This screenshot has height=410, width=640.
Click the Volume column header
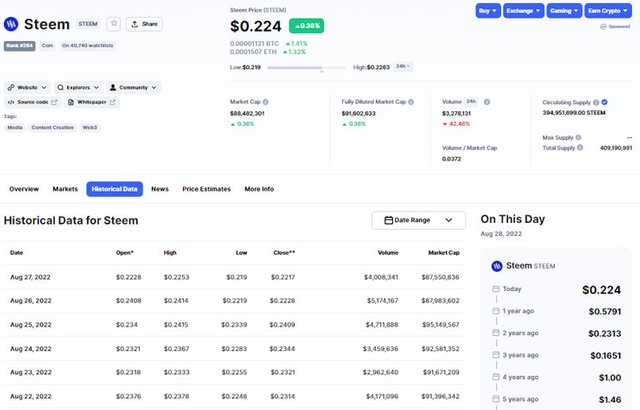(388, 253)
